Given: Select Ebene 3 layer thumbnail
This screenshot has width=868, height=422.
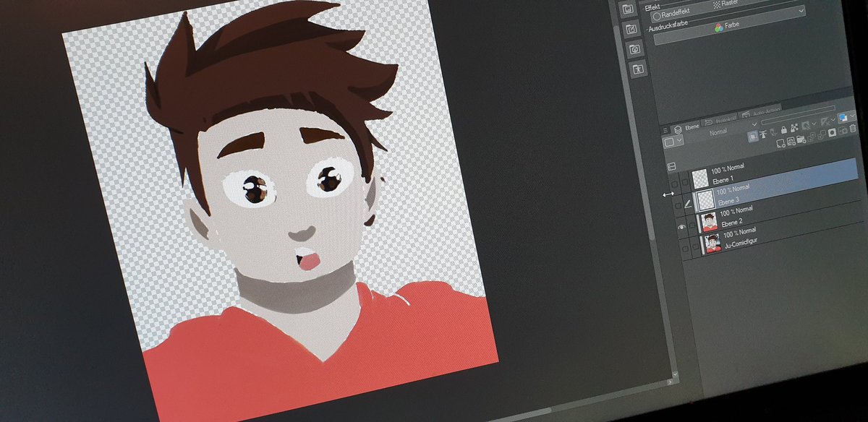Looking at the screenshot, I should 706,199.
